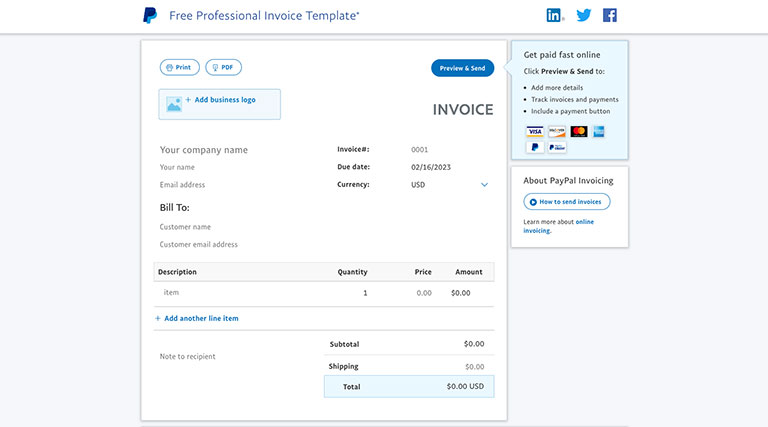Click the American Express card icon
768x427 pixels.
(599, 131)
